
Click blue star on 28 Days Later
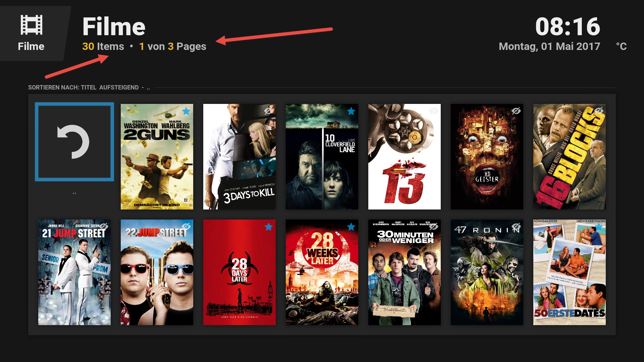point(269,227)
